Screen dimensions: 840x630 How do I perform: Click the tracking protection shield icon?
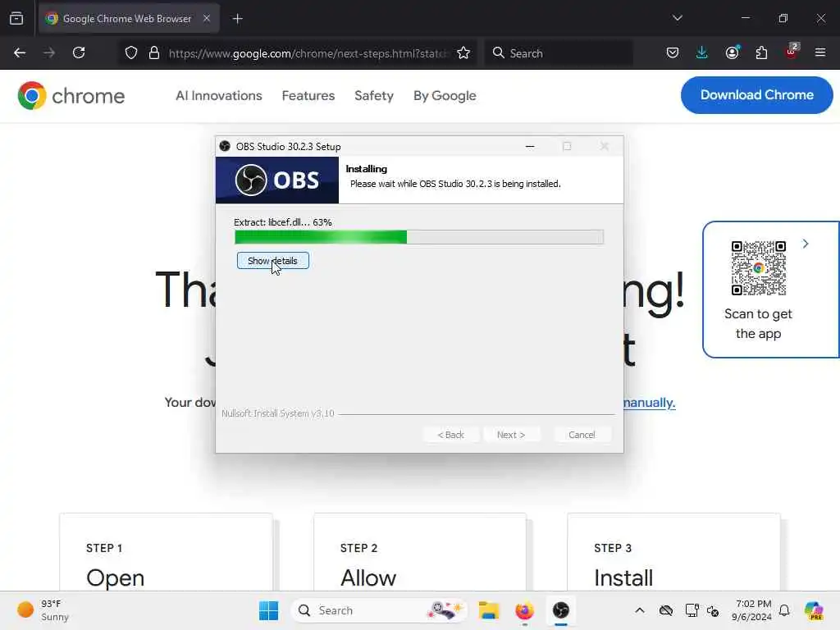click(x=131, y=52)
